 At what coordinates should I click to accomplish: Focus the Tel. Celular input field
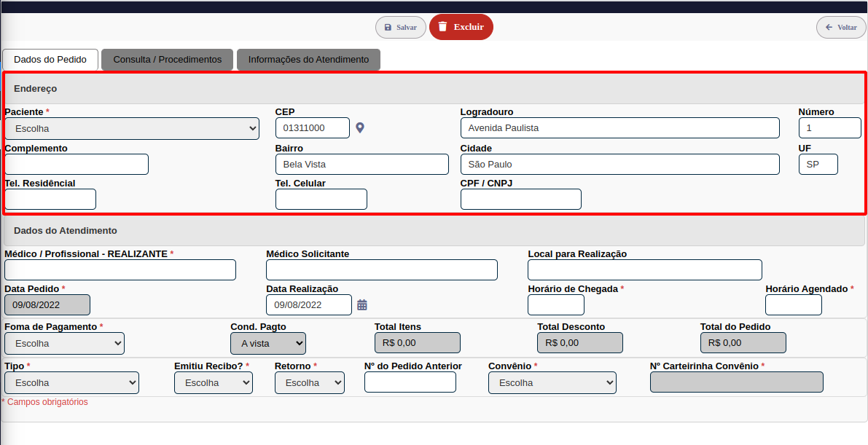click(x=321, y=200)
